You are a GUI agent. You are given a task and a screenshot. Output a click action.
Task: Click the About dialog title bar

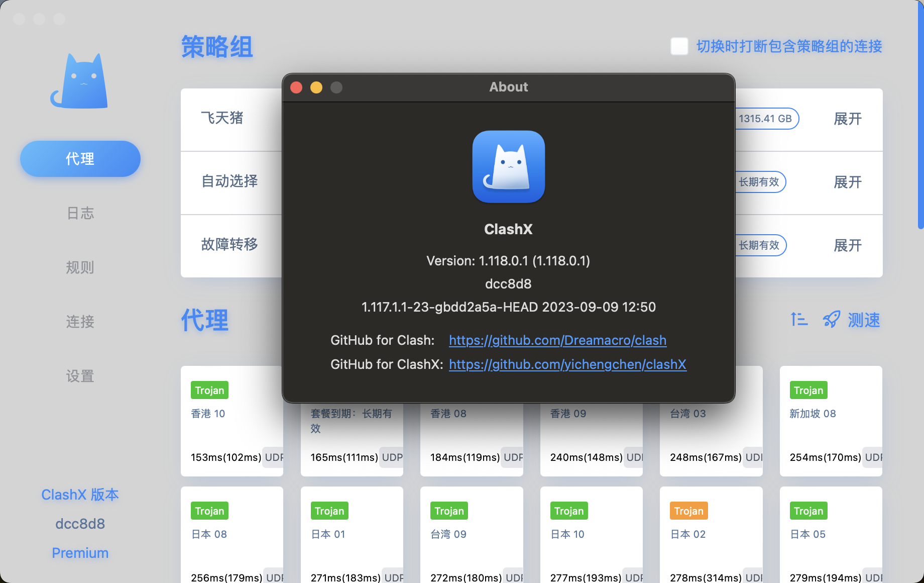pyautogui.click(x=508, y=86)
